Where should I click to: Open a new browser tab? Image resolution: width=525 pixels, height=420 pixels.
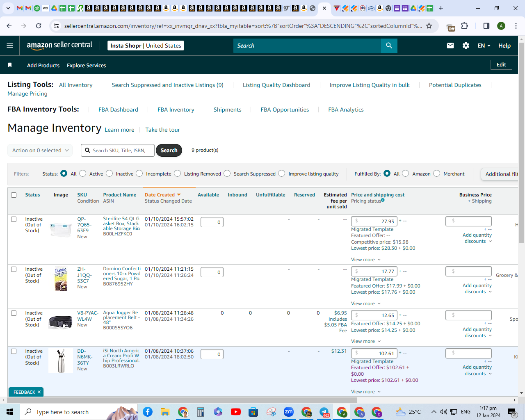pos(441,8)
